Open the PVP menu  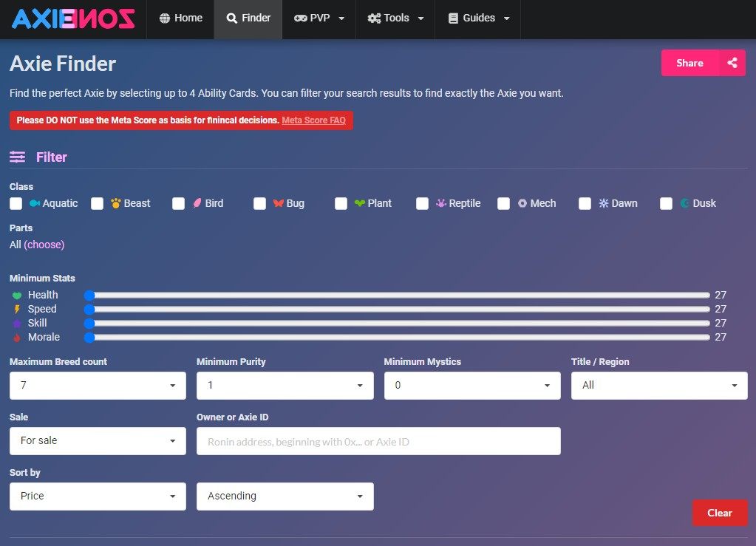[x=319, y=18]
